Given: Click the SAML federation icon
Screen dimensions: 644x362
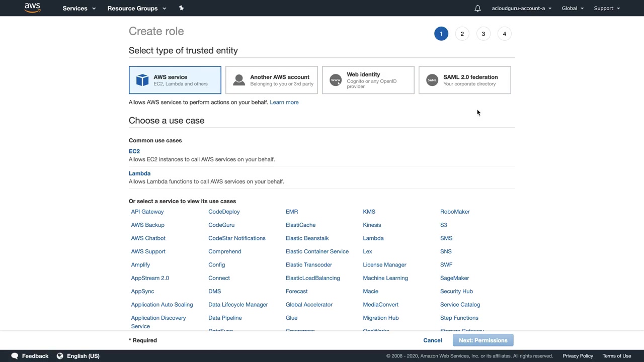Looking at the screenshot, I should pyautogui.click(x=432, y=80).
